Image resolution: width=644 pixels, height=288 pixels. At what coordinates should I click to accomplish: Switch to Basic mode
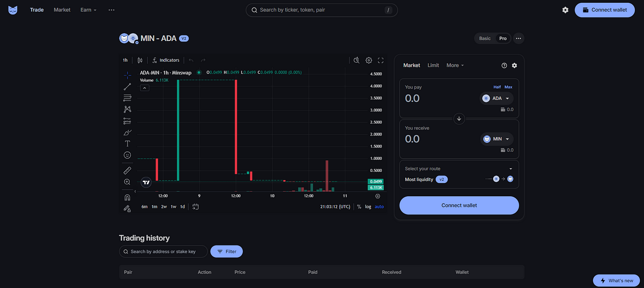tap(485, 38)
